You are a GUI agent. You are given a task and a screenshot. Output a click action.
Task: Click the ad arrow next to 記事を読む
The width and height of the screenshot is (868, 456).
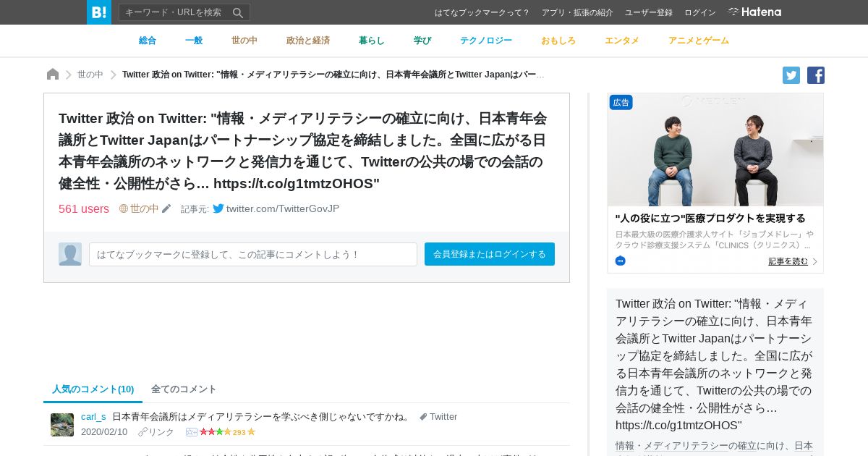[x=815, y=261]
